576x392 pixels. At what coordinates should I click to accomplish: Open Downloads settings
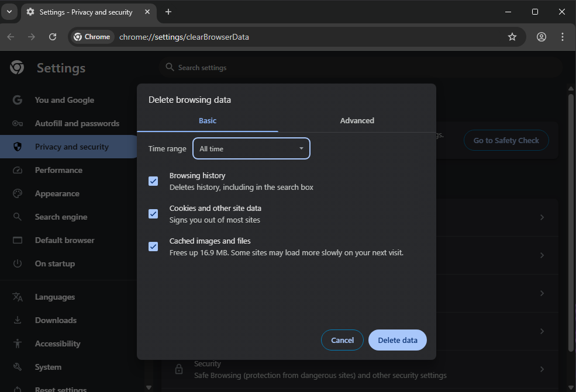(x=56, y=320)
